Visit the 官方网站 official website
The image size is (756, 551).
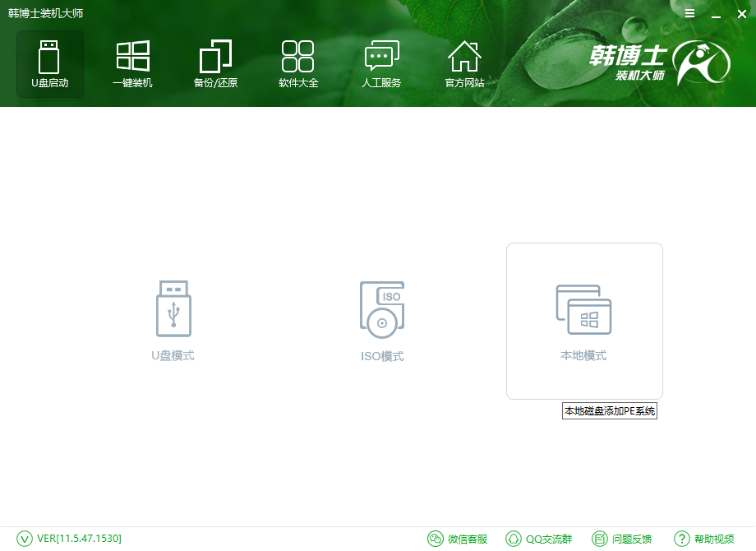click(x=463, y=63)
